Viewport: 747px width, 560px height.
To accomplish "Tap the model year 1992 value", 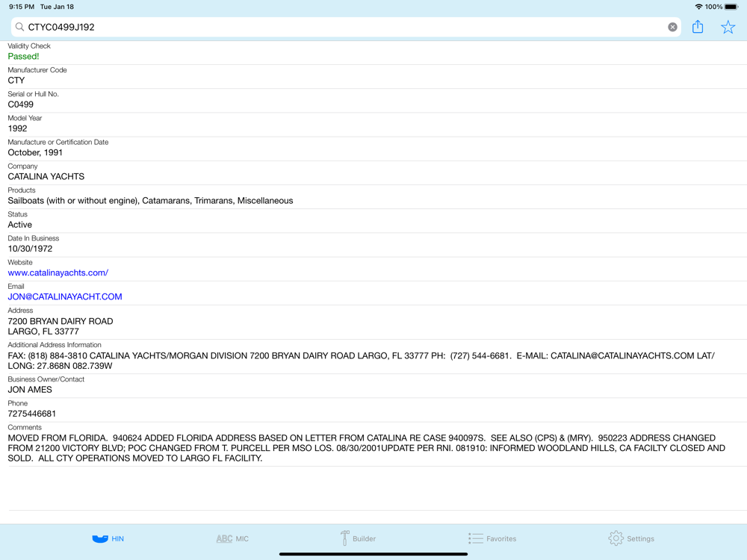I will tap(18, 128).
